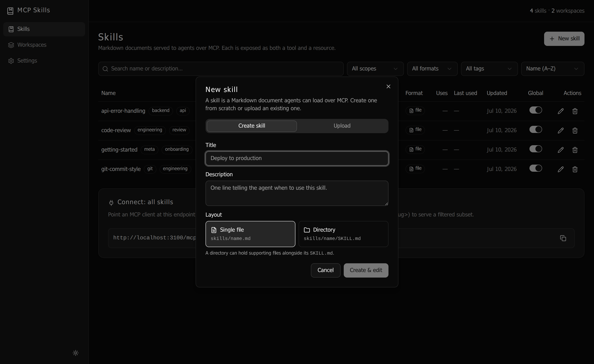Click the plug icon beside Connect: all skills
The width and height of the screenshot is (594, 364).
(111, 203)
